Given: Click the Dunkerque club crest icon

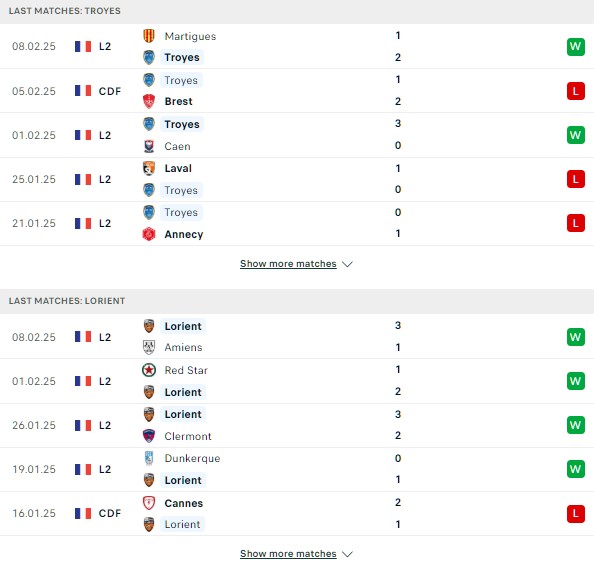Looking at the screenshot, I should tap(149, 458).
